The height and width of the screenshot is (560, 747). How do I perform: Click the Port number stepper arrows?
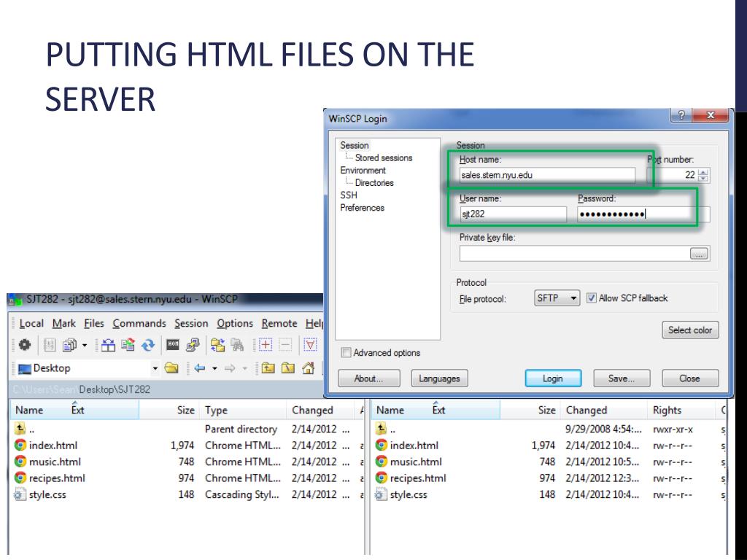[703, 175]
